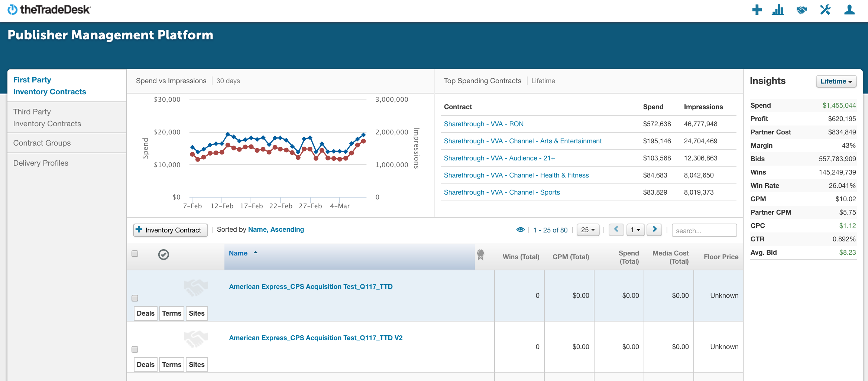Click Terms for Q117_TTD contract

[171, 313]
